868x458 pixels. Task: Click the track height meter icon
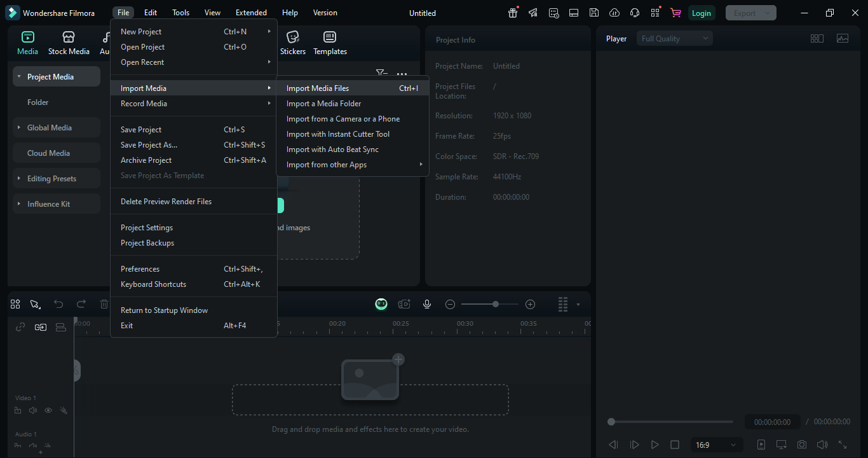[563, 304]
